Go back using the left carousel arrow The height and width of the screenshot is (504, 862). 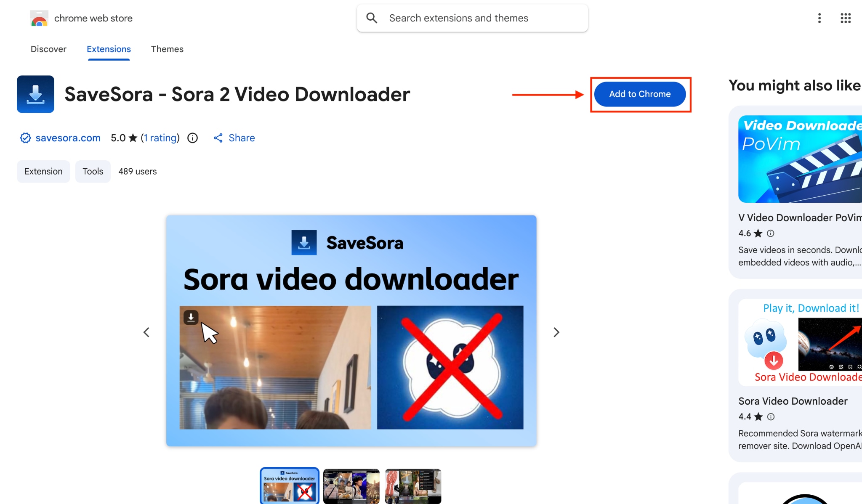(146, 332)
